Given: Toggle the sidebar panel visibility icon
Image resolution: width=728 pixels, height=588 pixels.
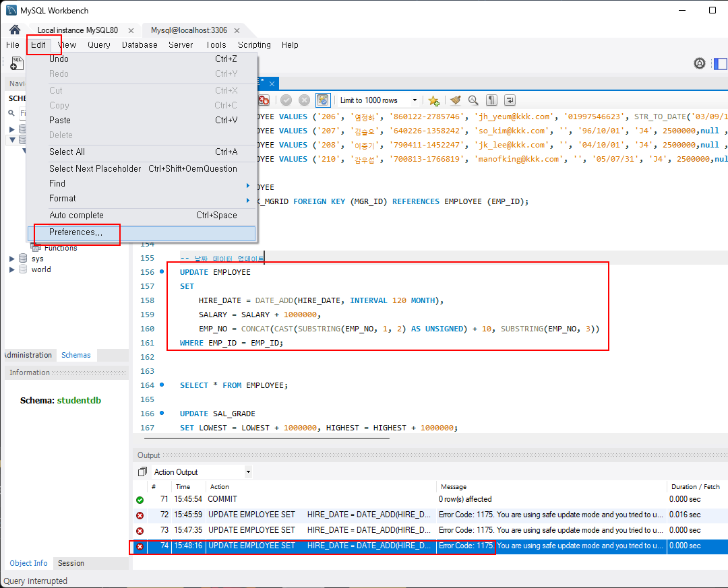Looking at the screenshot, I should coord(721,63).
